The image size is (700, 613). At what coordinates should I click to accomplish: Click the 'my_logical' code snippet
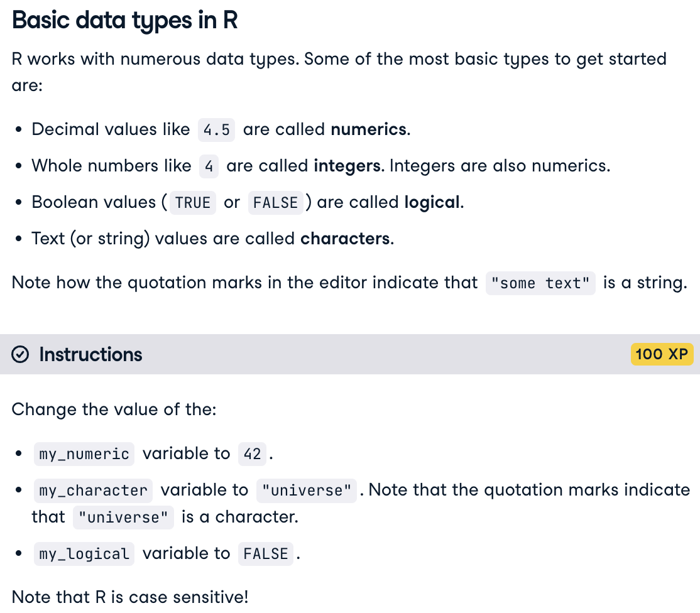(84, 554)
